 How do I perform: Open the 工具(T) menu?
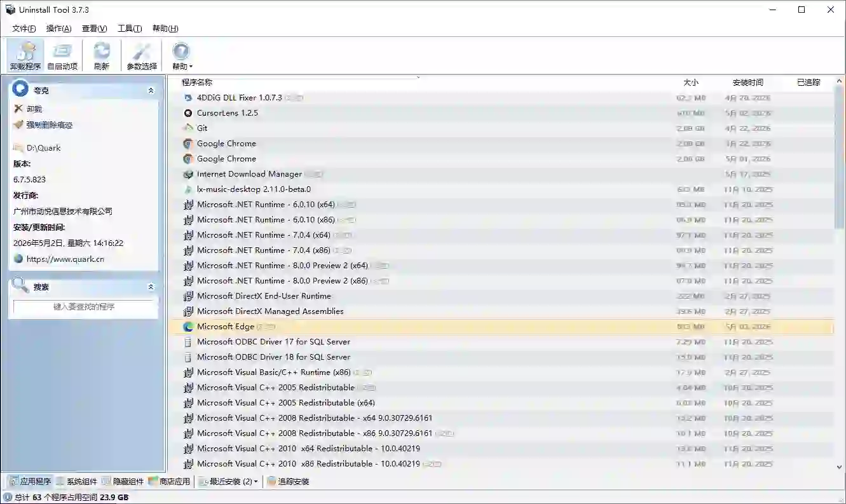pos(130,29)
